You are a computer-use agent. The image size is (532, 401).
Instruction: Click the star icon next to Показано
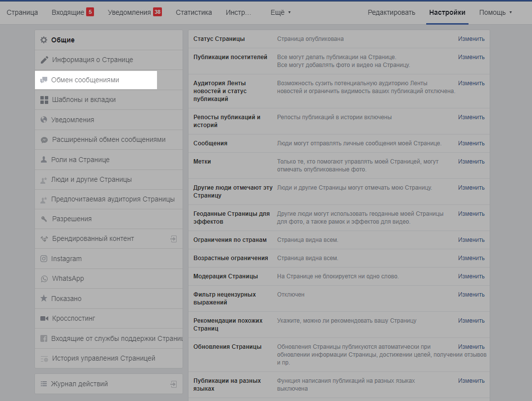pos(44,299)
